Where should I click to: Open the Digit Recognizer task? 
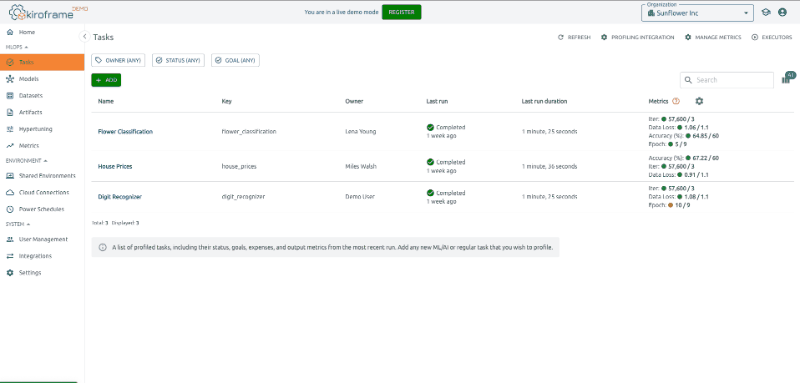click(119, 197)
